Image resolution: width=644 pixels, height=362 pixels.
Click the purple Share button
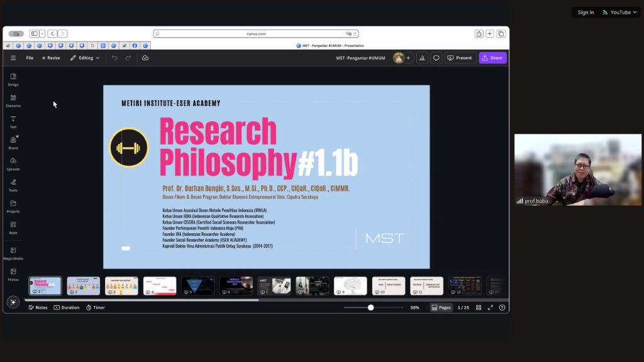click(492, 58)
